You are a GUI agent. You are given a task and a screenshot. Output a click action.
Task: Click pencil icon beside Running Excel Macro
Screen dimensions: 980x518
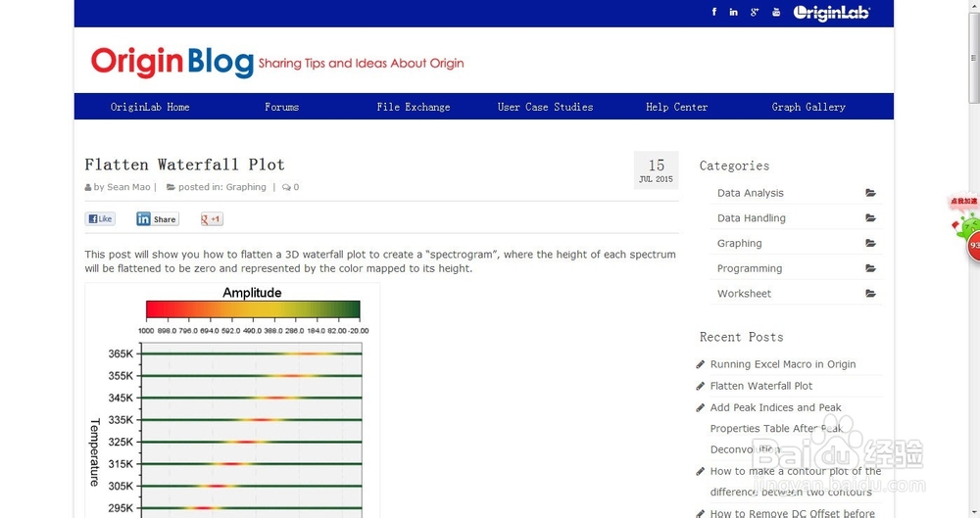[700, 364]
